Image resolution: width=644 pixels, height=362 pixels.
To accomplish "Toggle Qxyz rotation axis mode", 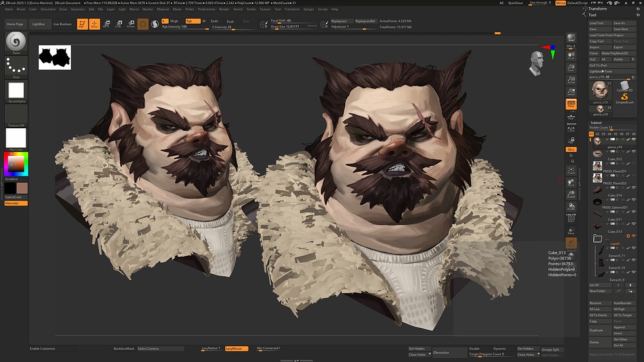I will [x=571, y=149].
